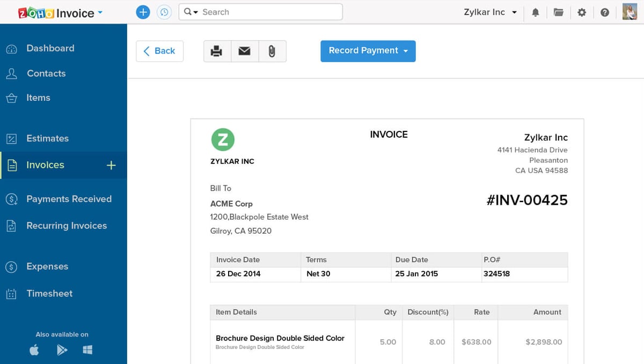Viewport: 644px width, 364px height.
Task: Go to the Payments Received section
Action: (x=69, y=198)
